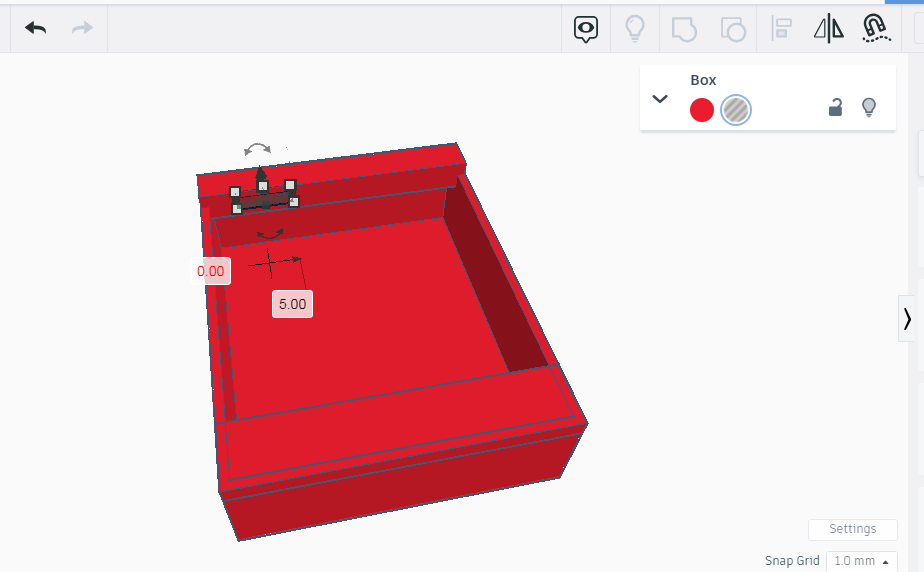
Task: Open the Align tool
Action: click(781, 28)
